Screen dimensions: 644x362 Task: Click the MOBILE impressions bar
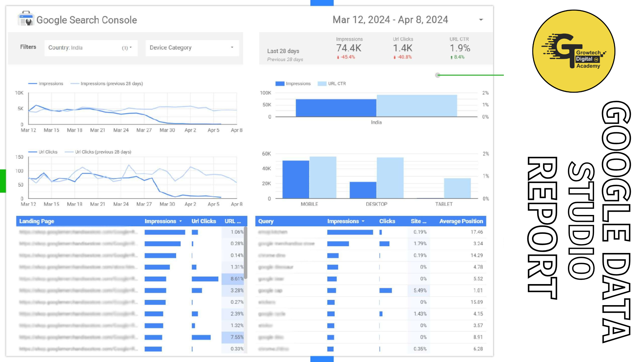[x=296, y=179]
